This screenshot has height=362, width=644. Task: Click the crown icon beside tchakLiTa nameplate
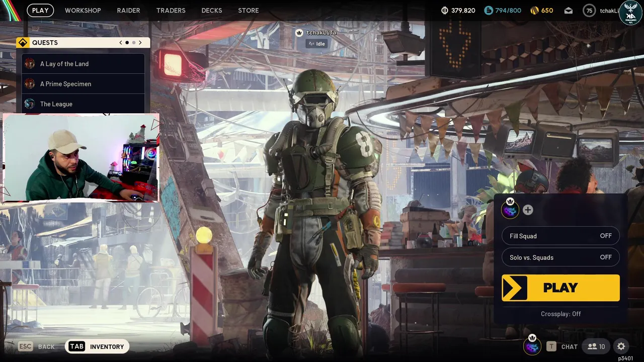coord(299,33)
